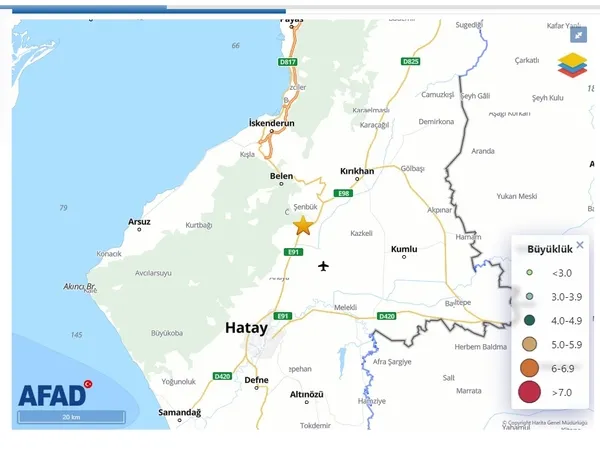Click the Marrata place label
The image size is (600, 471).
coord(469,391)
